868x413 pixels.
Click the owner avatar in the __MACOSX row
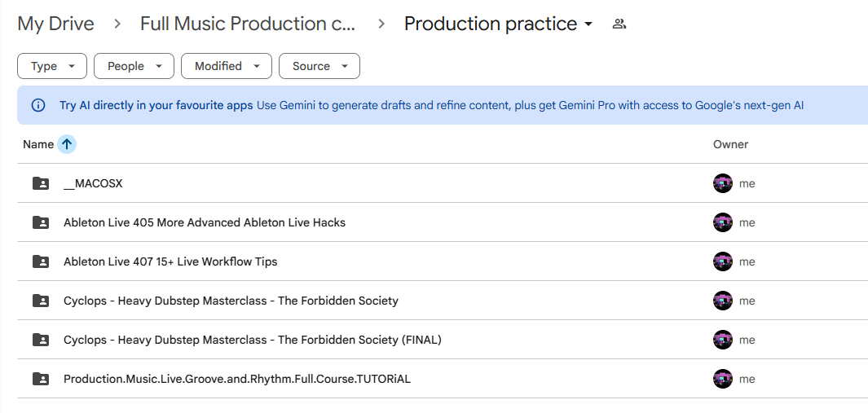point(722,183)
